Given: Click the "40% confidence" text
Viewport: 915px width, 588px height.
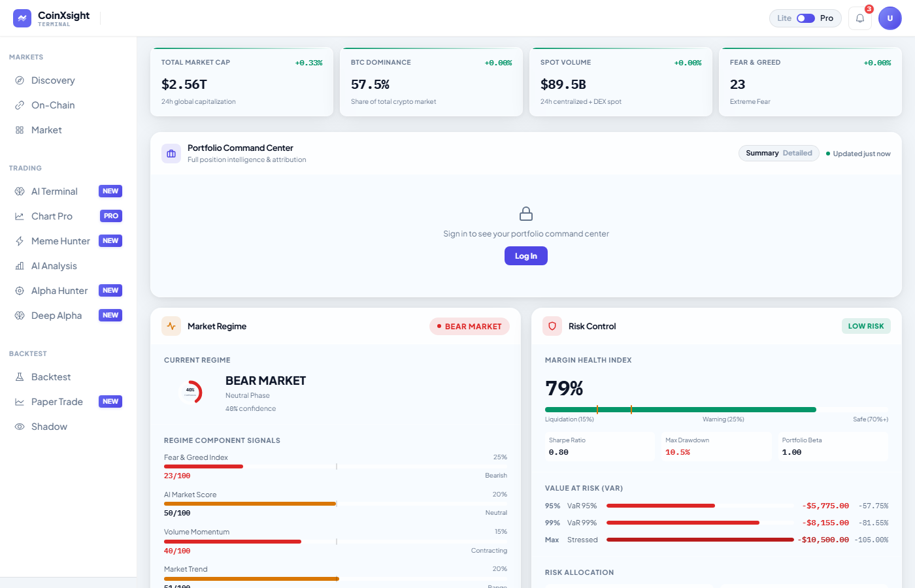Looking at the screenshot, I should point(250,408).
